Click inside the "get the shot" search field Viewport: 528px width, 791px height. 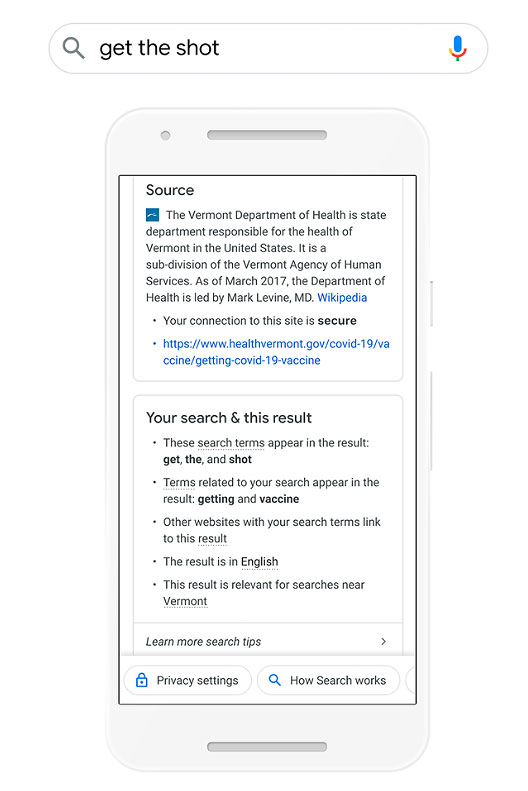click(268, 48)
